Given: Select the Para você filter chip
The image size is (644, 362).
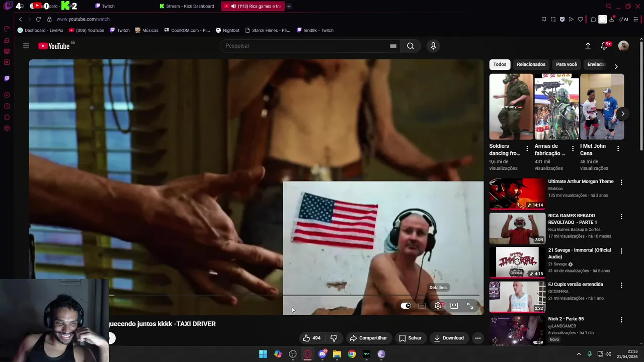Looking at the screenshot, I should click(x=567, y=64).
